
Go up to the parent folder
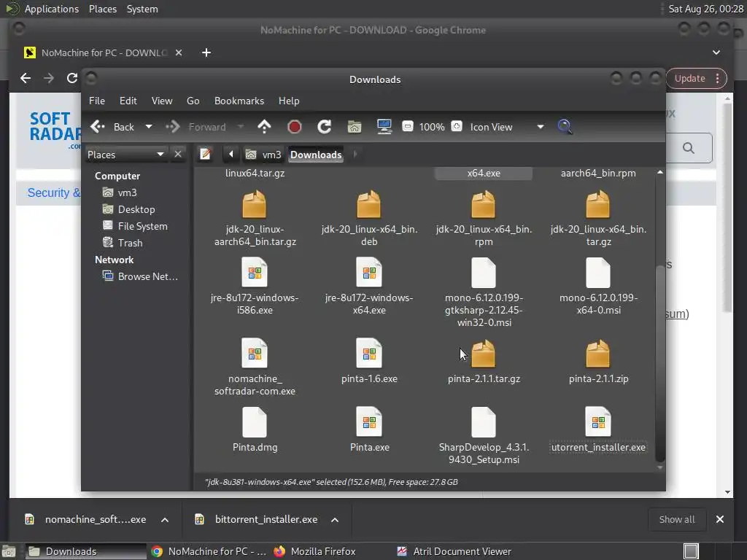point(264,127)
